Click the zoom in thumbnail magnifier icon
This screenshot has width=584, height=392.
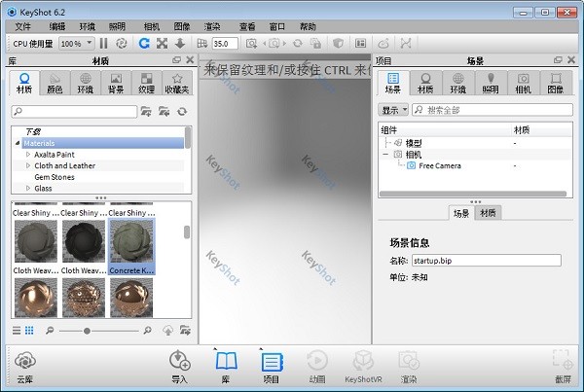148,330
